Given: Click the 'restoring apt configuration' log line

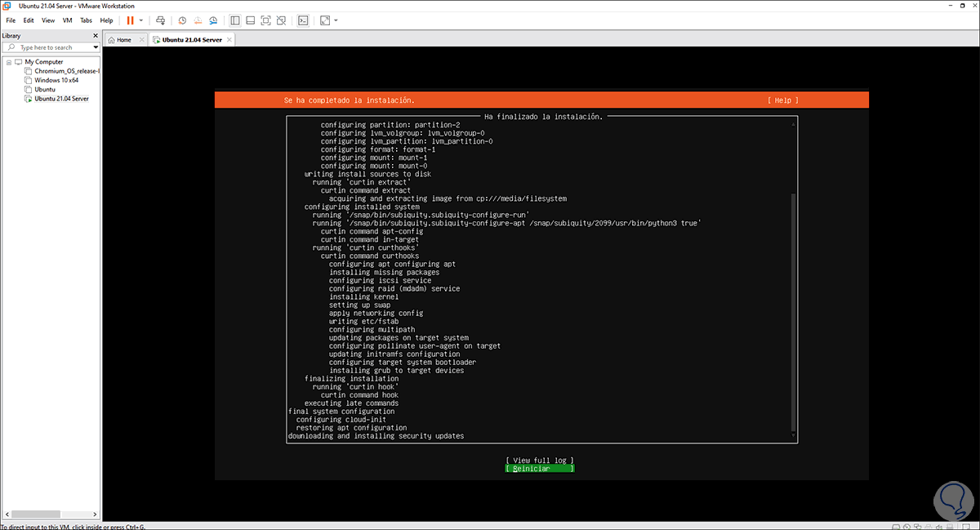Looking at the screenshot, I should 351,428.
